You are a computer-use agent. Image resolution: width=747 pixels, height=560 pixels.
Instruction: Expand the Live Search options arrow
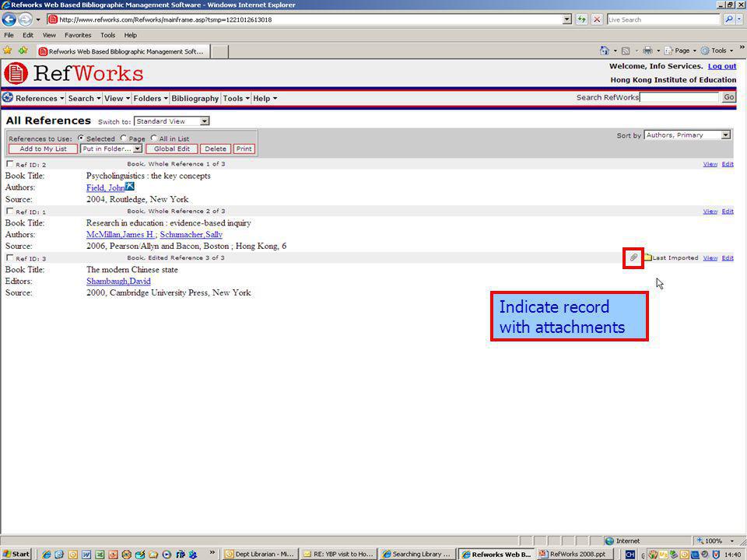[739, 19]
